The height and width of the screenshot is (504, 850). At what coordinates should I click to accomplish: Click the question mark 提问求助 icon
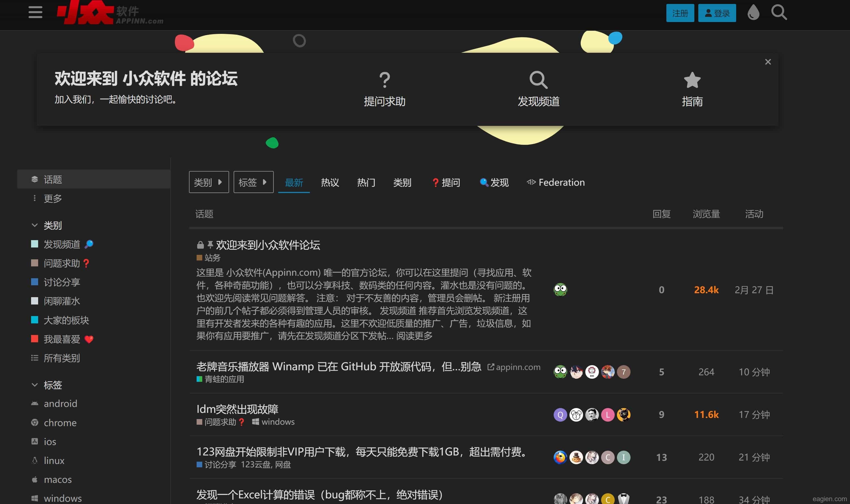(x=384, y=80)
